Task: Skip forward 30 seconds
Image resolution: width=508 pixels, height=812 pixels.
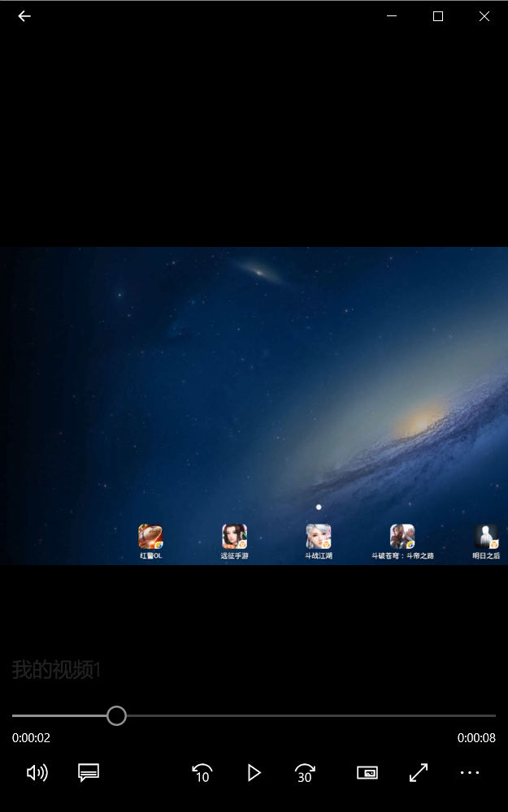Action: 305,773
